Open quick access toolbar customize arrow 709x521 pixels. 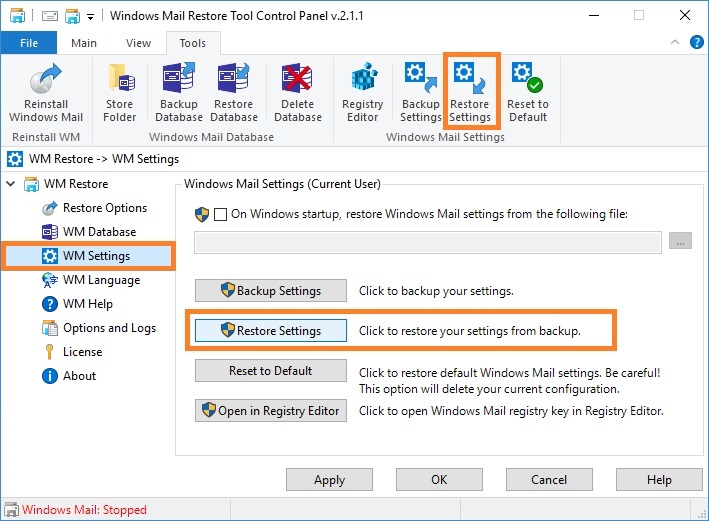click(x=90, y=17)
